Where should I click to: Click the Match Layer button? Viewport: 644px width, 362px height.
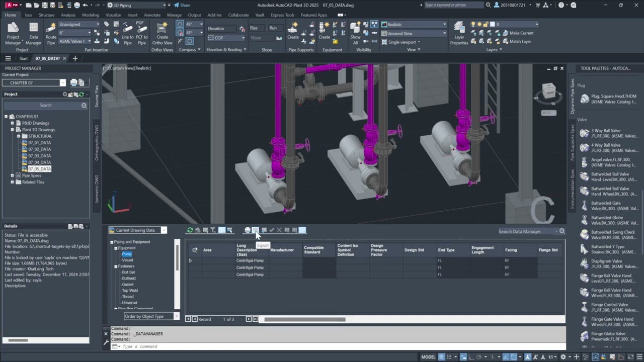coord(516,41)
